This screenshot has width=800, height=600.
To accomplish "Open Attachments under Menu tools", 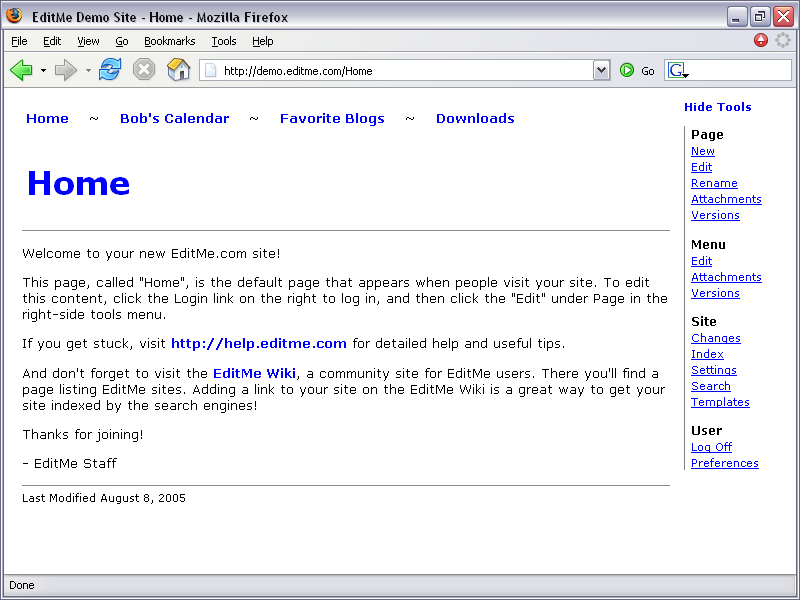I will [x=726, y=277].
